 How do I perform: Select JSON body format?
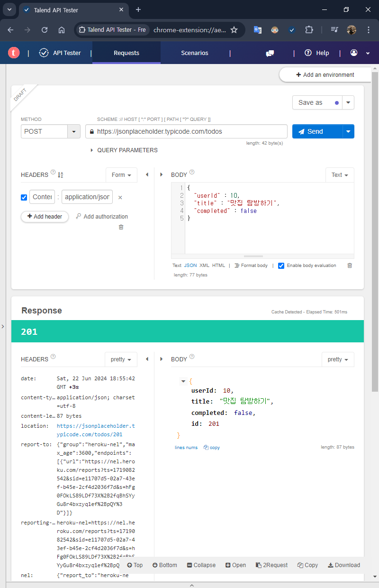tap(190, 266)
